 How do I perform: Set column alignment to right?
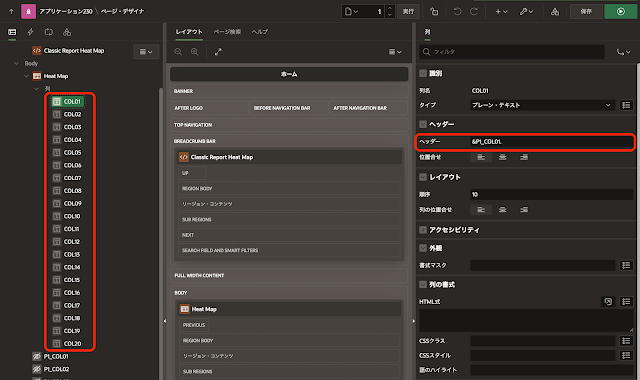(524, 210)
